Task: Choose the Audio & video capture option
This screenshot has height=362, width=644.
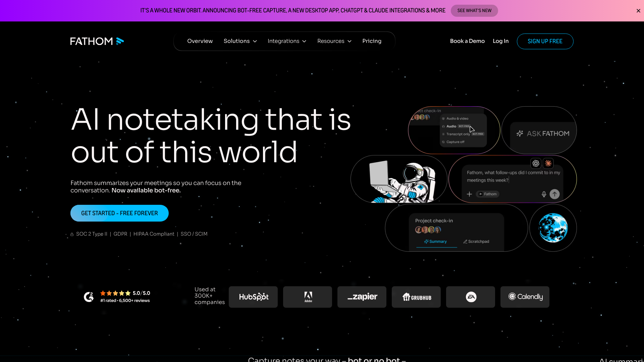Action: click(455, 119)
